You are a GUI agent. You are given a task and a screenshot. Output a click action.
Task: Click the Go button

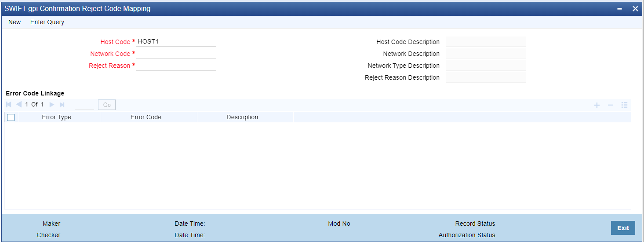click(x=107, y=105)
